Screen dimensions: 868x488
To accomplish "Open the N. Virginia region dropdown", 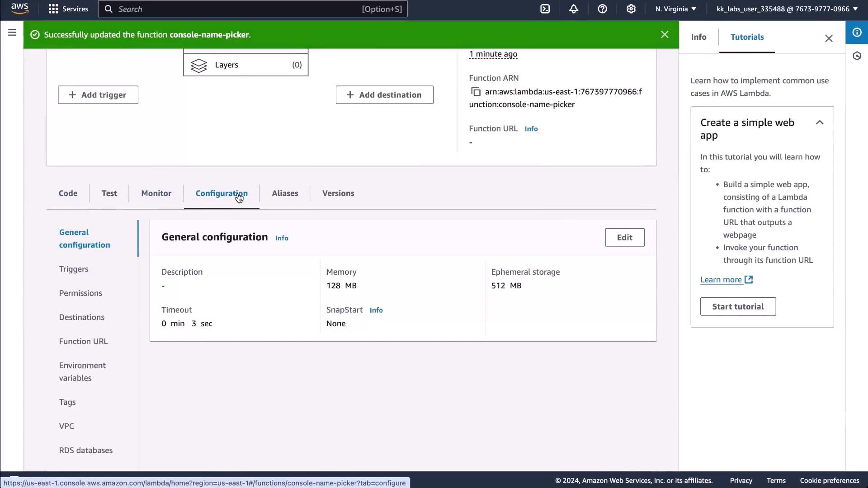I will (x=676, y=9).
